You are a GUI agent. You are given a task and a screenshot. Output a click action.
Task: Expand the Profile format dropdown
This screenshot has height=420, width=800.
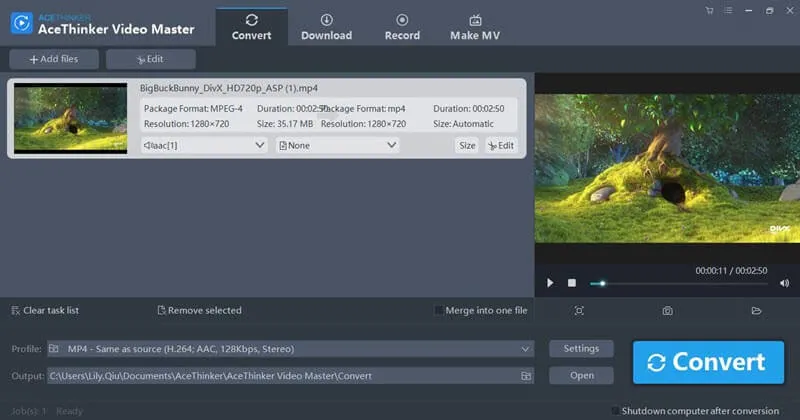pos(526,349)
